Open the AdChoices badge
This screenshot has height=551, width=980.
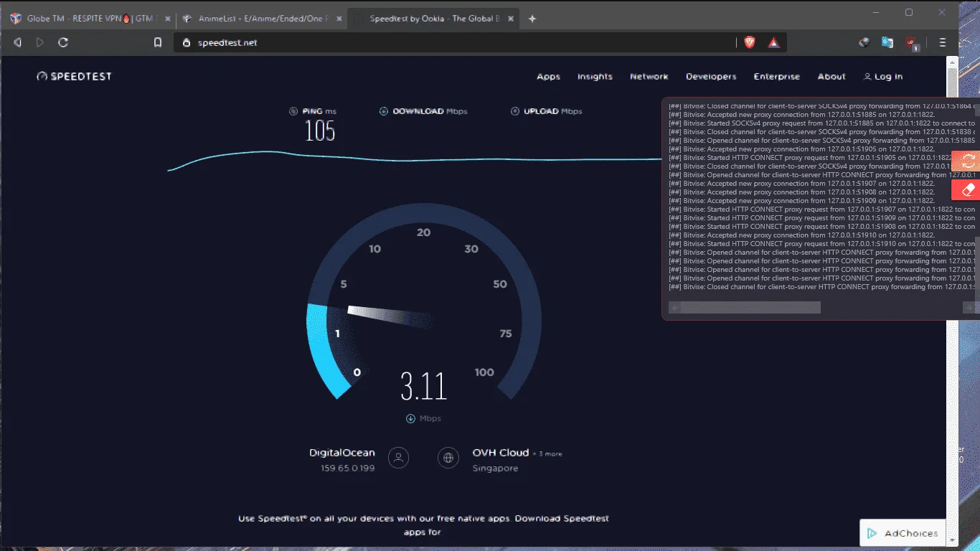903,533
